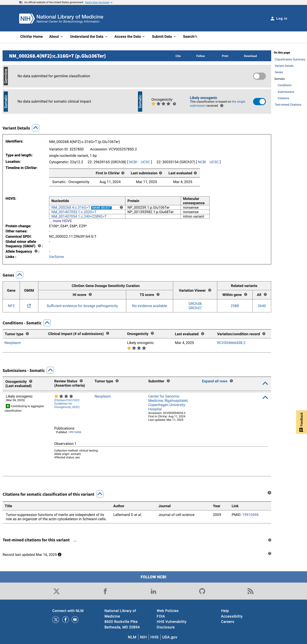Screen dimensions: 307x644
Task: Click the Search magnifier icon
Action: tap(196, 37)
